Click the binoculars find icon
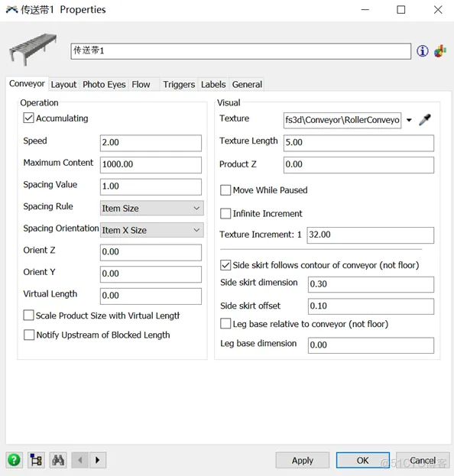454x476 pixels. (58, 460)
